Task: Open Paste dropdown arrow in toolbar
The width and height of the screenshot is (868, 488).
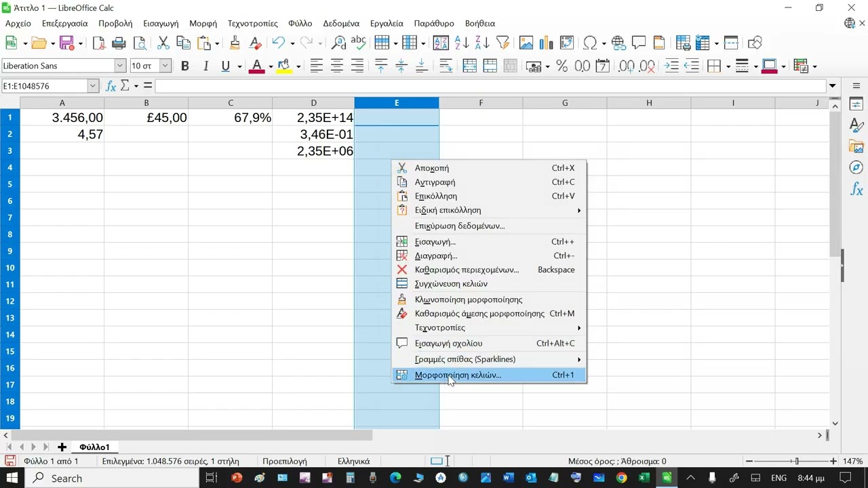Action: click(216, 43)
